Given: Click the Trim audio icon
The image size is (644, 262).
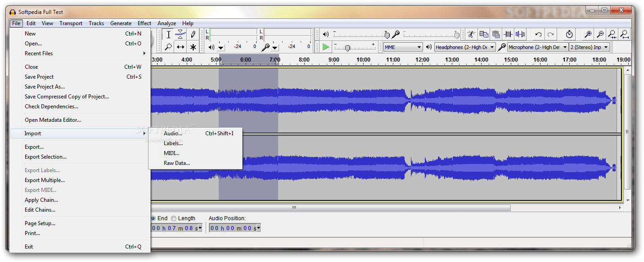Looking at the screenshot, I should coord(508,34).
